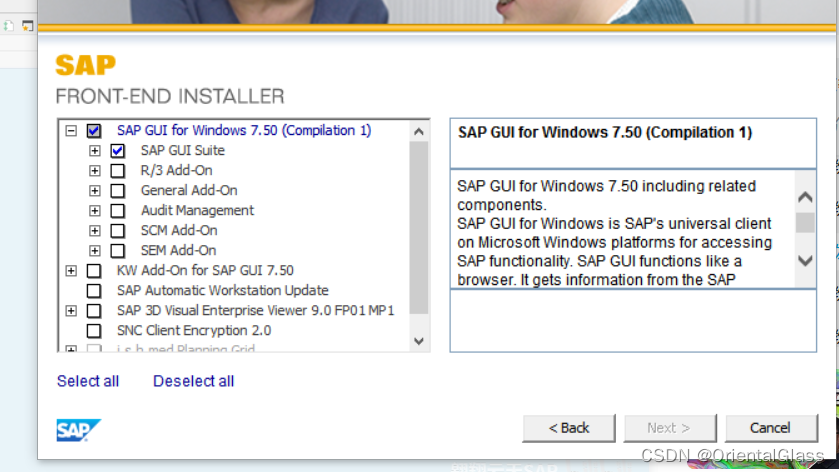
Task: Click the Deselect all link
Action: [193, 381]
